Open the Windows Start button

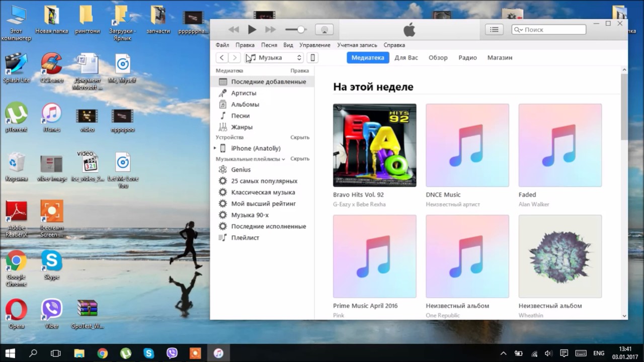tap(10, 353)
